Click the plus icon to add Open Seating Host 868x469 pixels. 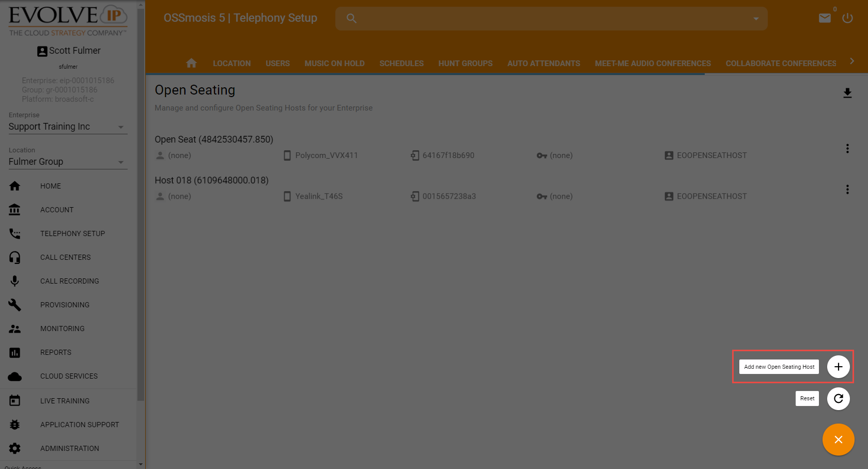[838, 367]
